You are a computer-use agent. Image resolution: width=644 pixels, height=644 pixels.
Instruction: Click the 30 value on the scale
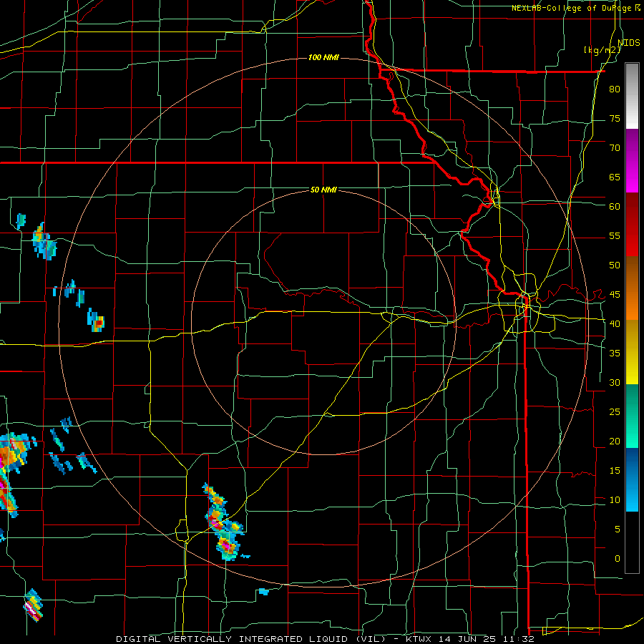(615, 383)
